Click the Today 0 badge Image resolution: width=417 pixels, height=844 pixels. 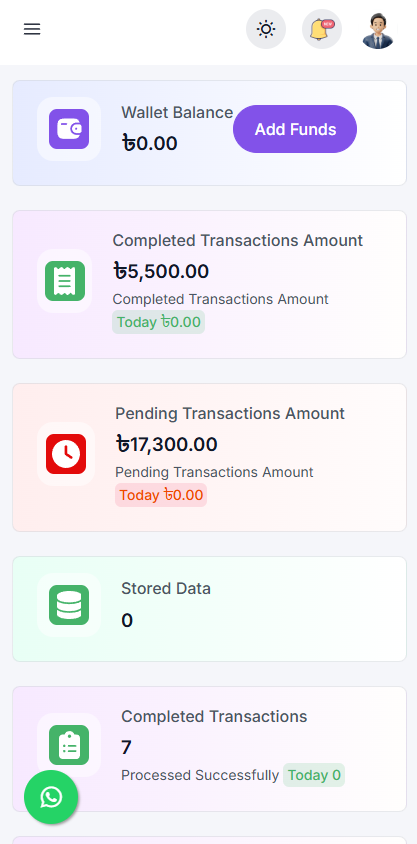314,775
